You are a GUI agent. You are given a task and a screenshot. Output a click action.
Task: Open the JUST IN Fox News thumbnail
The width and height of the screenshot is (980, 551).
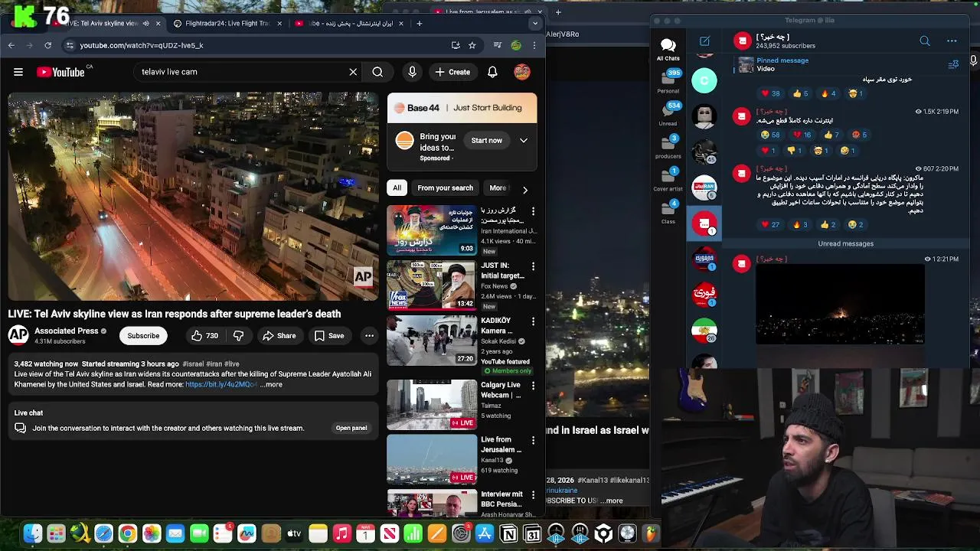[x=431, y=285]
